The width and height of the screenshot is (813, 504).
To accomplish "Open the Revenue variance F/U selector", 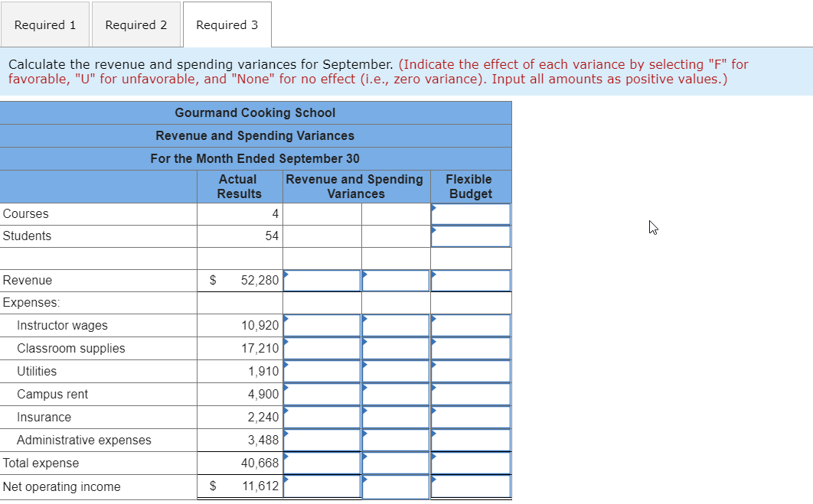I will pos(395,280).
